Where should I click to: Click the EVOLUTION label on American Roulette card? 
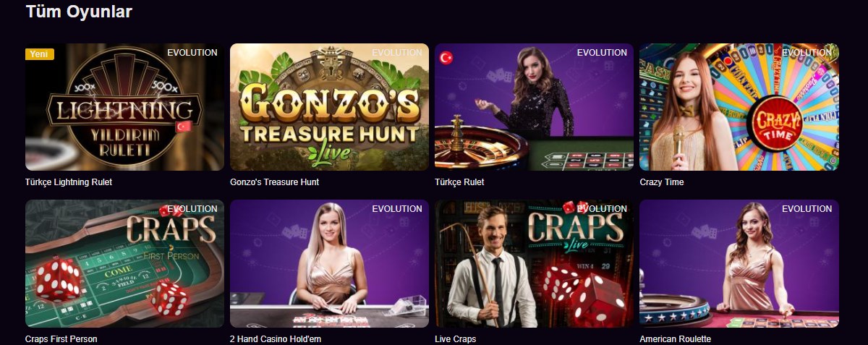tap(807, 209)
